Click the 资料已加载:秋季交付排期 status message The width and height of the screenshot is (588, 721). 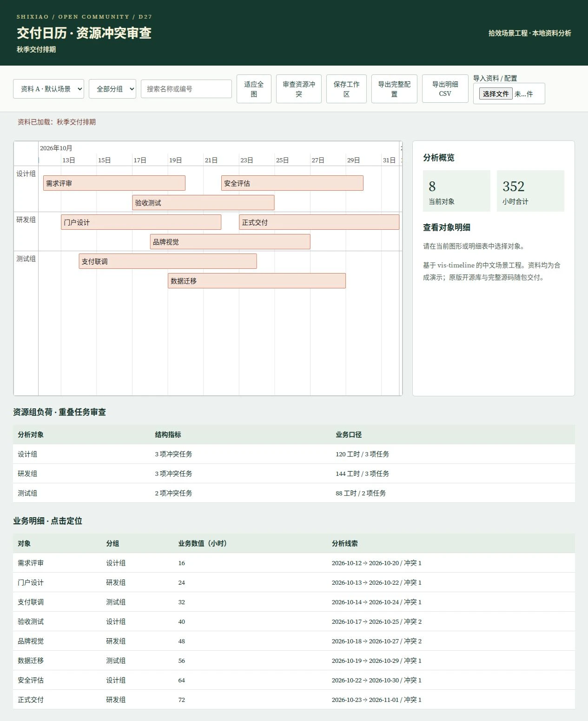tap(57, 122)
